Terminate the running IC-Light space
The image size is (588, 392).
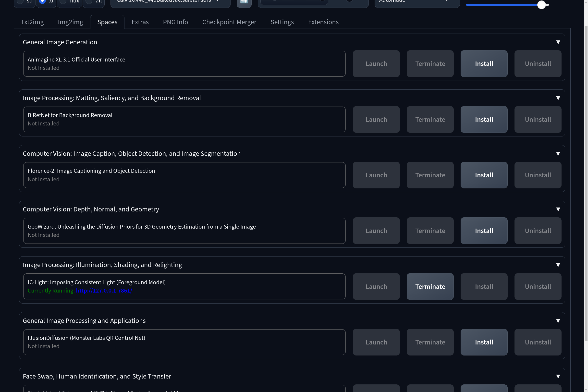430,286
